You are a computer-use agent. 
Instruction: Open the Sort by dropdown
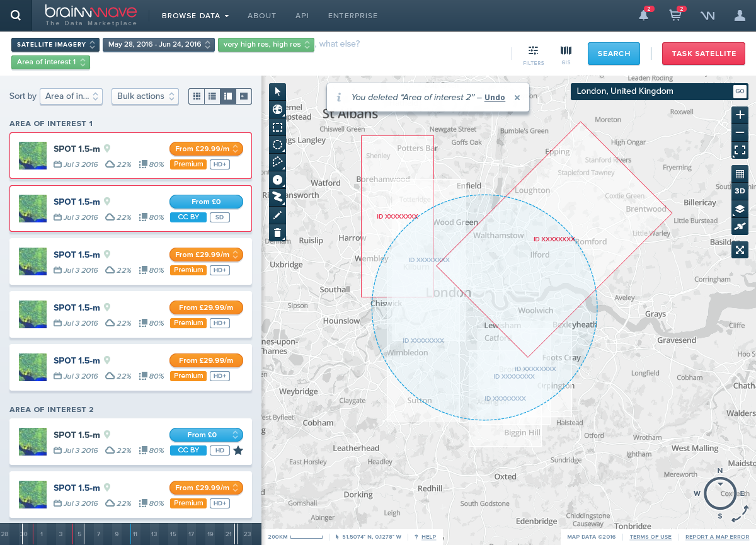click(x=71, y=96)
